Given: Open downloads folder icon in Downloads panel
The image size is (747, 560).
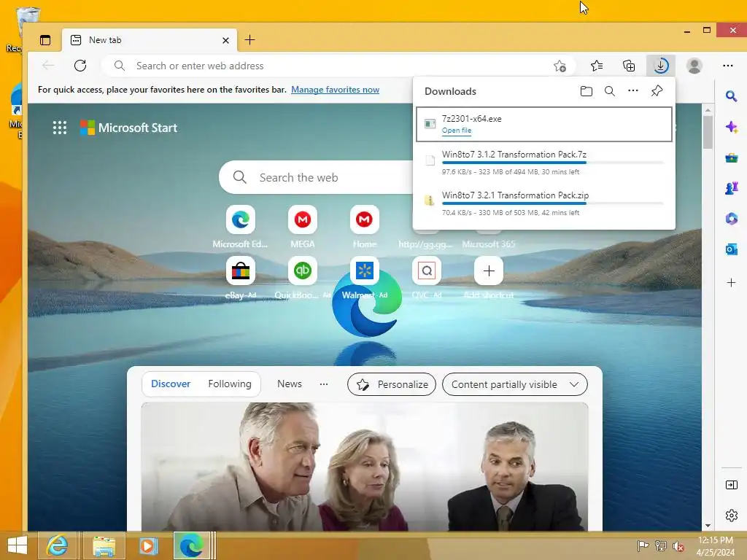Looking at the screenshot, I should (x=587, y=91).
